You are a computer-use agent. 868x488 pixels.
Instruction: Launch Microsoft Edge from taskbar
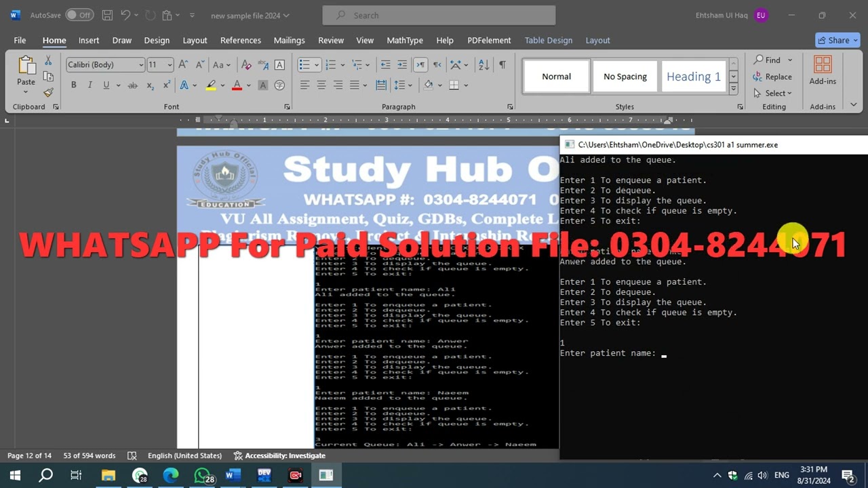pos(171,475)
